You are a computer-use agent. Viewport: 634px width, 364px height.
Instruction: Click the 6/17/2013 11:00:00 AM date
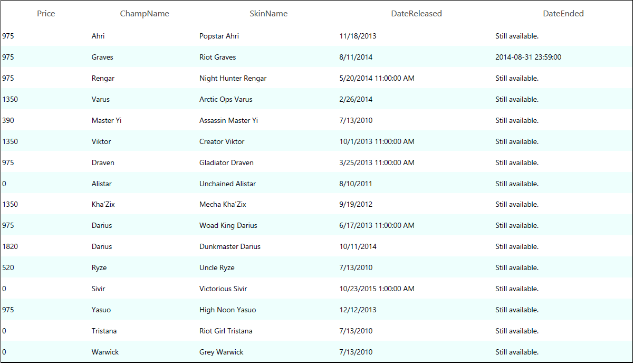tap(377, 225)
